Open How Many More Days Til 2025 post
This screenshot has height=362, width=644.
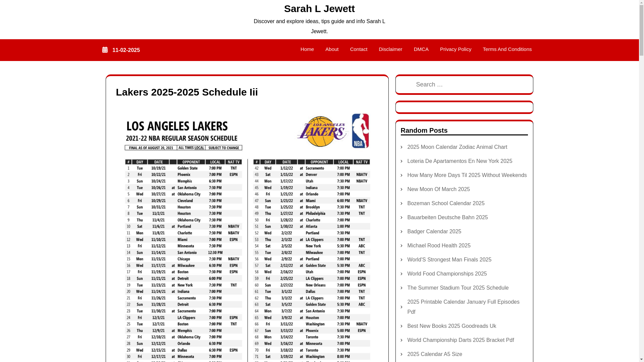point(467,175)
